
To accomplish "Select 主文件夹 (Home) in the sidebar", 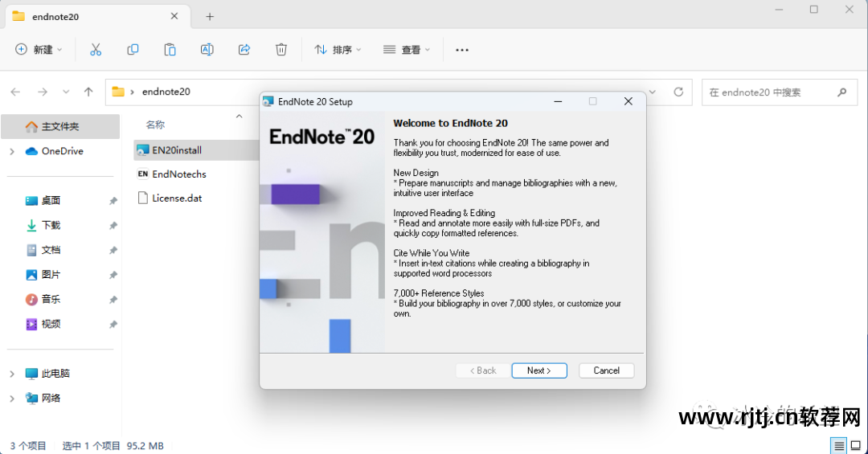I will tap(60, 126).
